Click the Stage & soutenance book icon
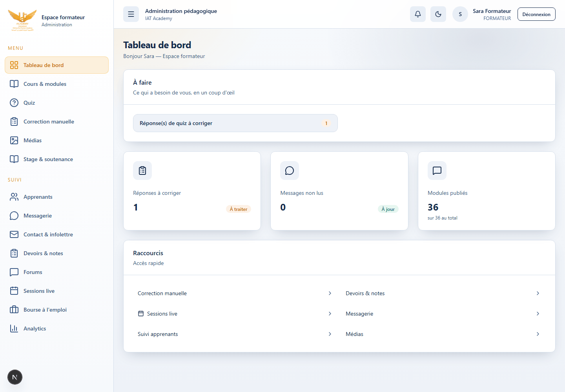Screen dimensions: 565x392 (14, 159)
